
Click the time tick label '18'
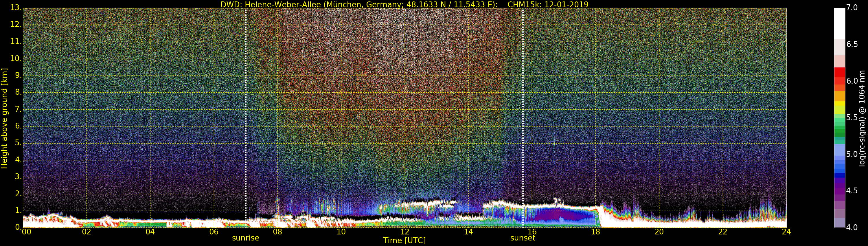pyautogui.click(x=595, y=232)
